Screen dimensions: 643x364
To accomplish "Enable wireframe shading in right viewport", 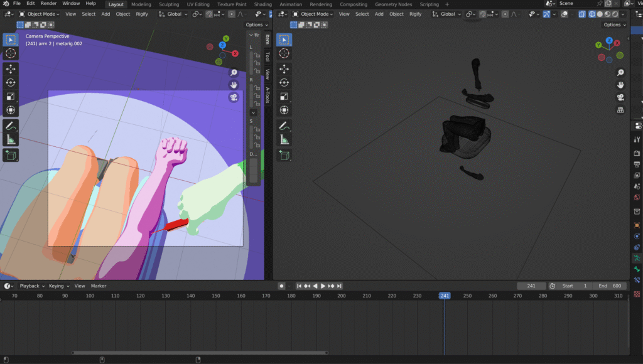I will click(x=593, y=14).
